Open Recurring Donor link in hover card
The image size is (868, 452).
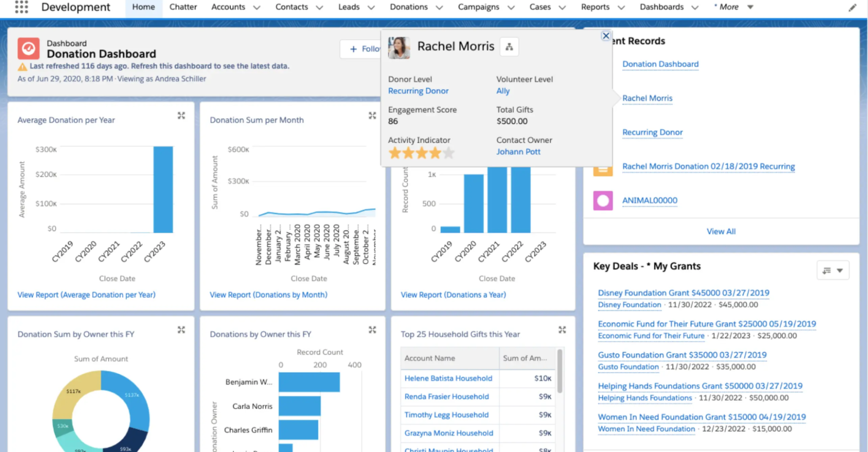(x=418, y=91)
